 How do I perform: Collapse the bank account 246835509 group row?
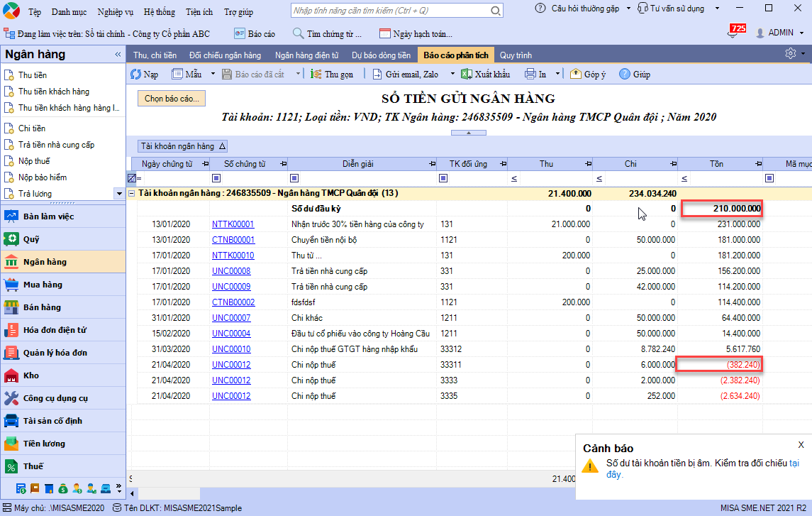132,193
